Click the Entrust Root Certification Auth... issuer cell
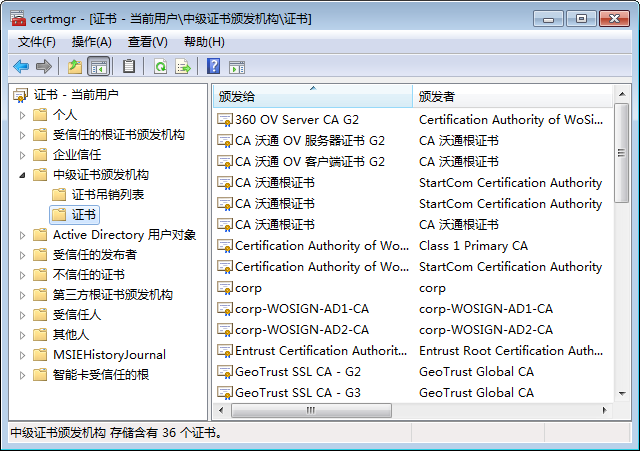640x451 pixels. (x=511, y=351)
